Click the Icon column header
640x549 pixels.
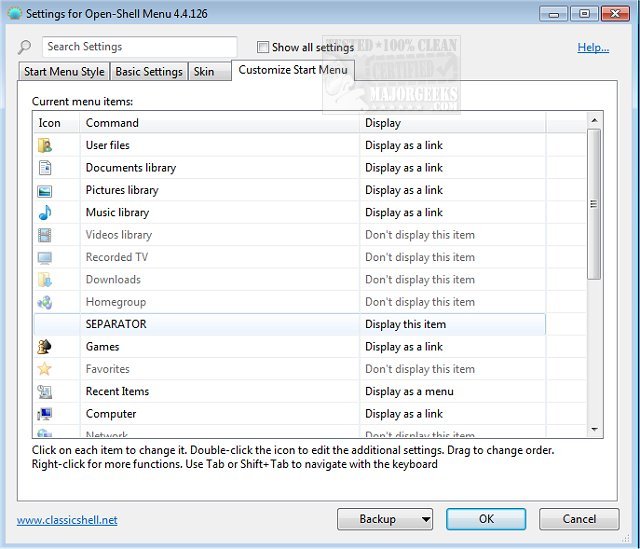(57, 123)
